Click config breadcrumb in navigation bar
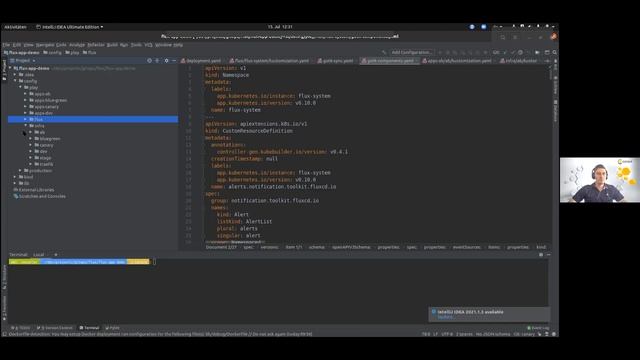This screenshot has width=640, height=360. coord(52,53)
